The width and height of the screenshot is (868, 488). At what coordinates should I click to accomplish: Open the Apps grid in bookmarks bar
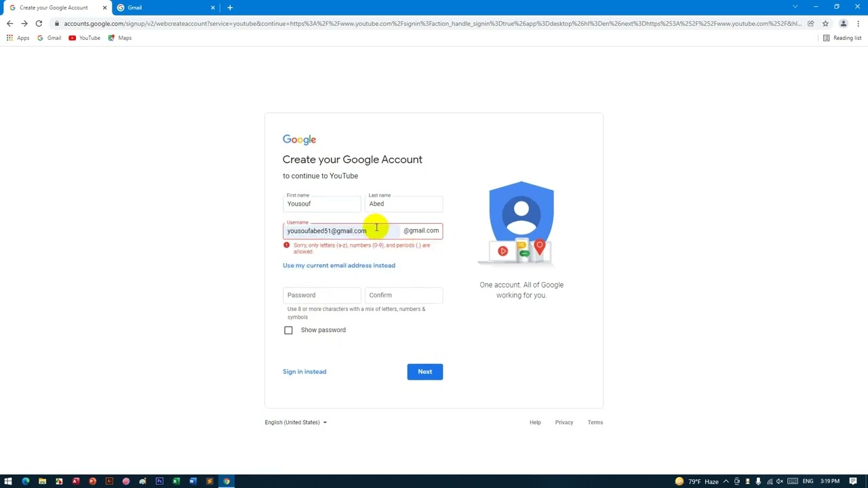pos(18,38)
